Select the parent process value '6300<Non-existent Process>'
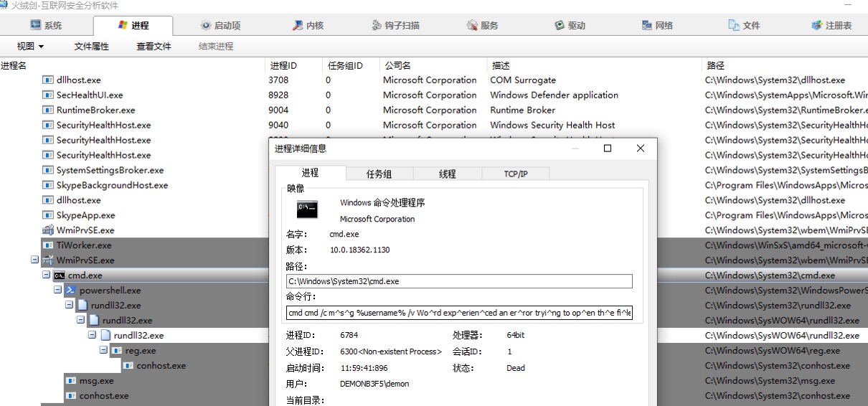Image resolution: width=868 pixels, height=406 pixels. point(391,351)
